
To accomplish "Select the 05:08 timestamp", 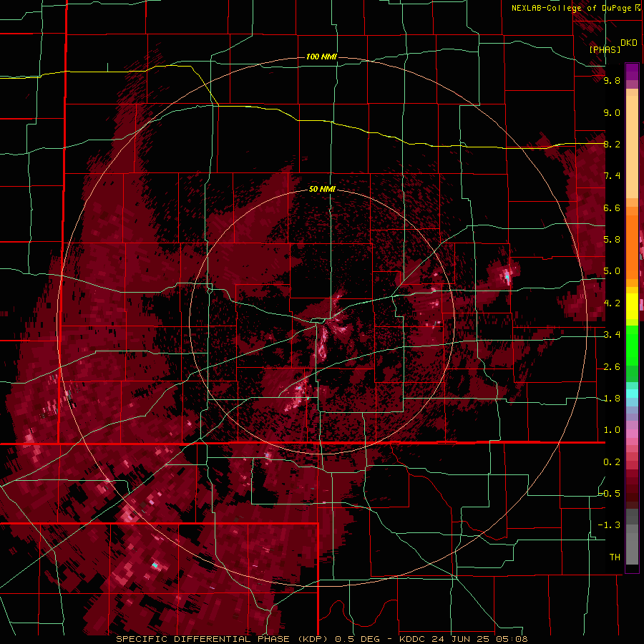I will (511, 639).
